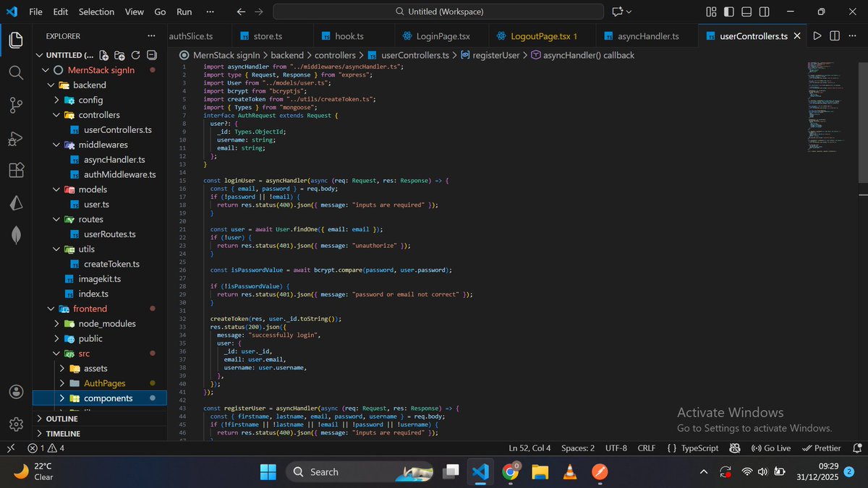Image resolution: width=868 pixels, height=488 pixels.
Task: Click the CRLF line ending indicator
Action: coord(646,448)
